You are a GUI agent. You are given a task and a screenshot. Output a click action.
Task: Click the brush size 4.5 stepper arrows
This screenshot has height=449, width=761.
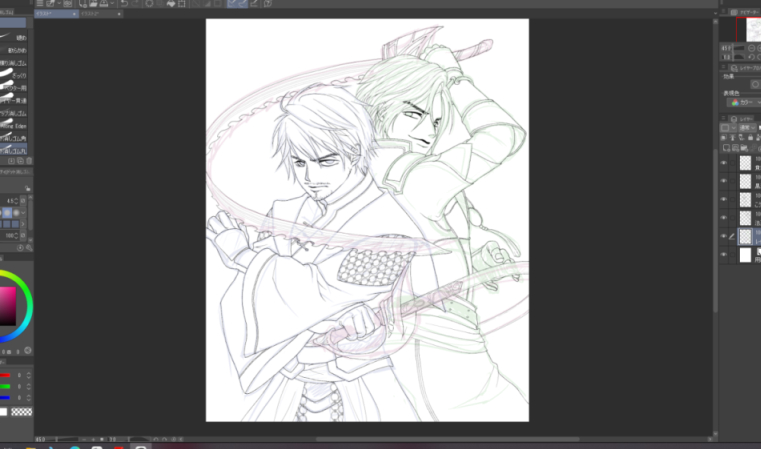pyautogui.click(x=16, y=201)
